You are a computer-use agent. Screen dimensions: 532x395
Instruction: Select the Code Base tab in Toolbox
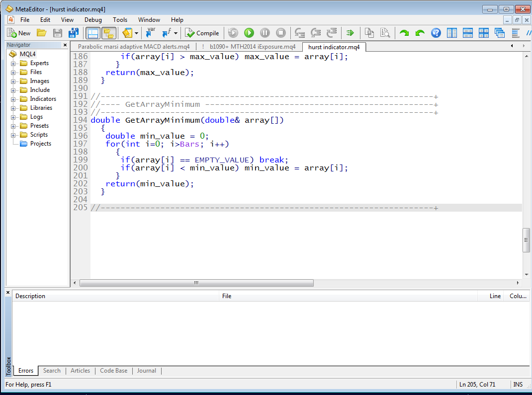click(x=113, y=371)
